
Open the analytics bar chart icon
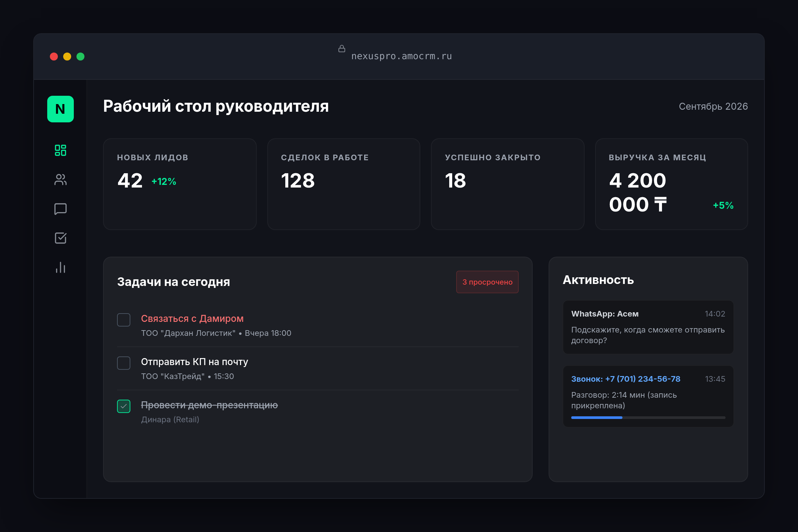click(61, 268)
